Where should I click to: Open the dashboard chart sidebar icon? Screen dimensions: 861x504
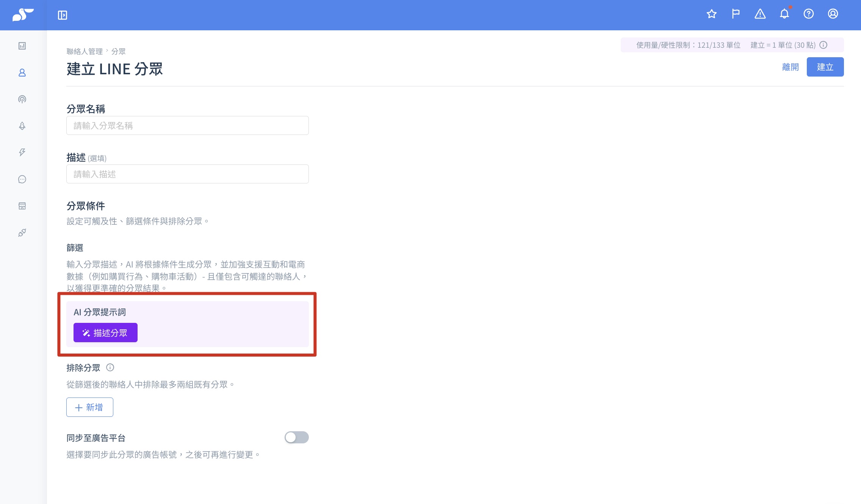point(22,46)
